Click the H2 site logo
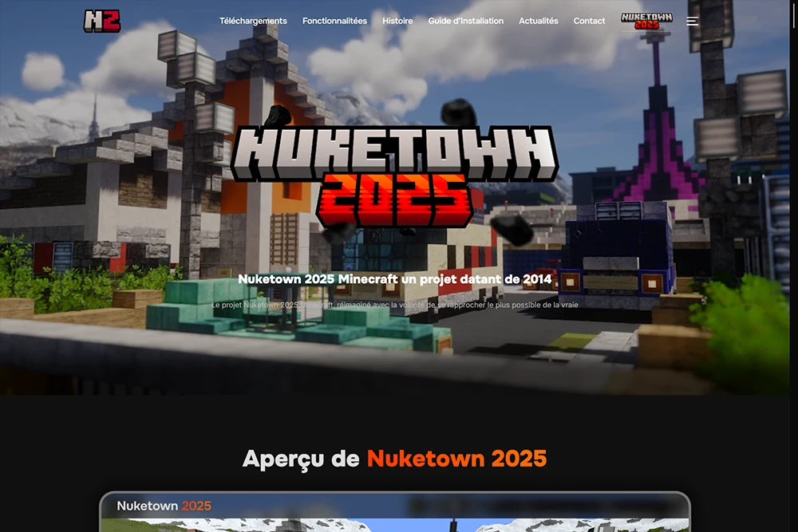Screen dimensions: 798x532 tap(102, 21)
